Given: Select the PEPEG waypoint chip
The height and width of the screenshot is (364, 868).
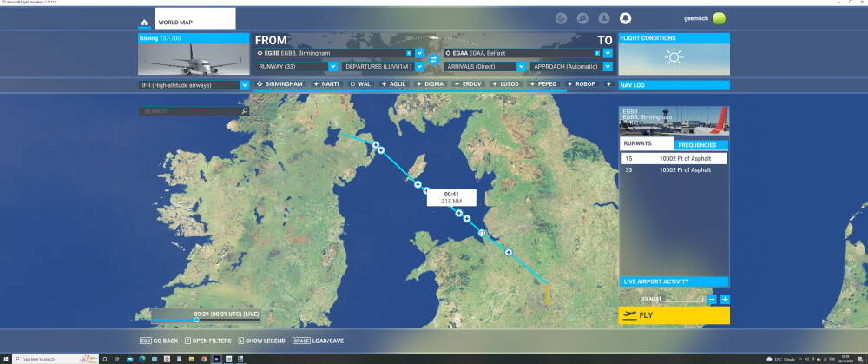Looking at the screenshot, I should tap(543, 83).
